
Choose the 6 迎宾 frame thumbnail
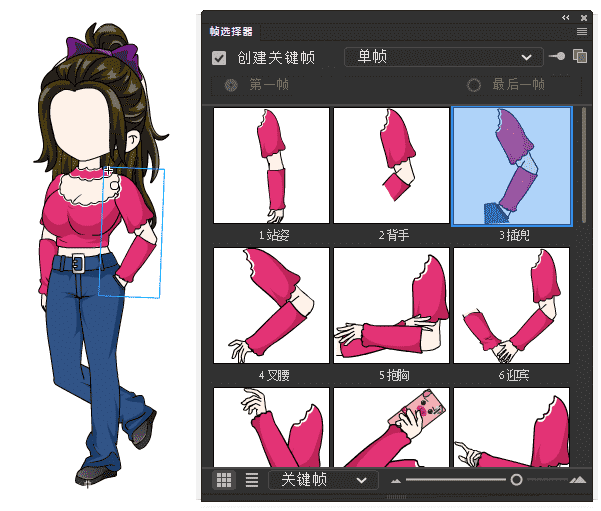(511, 306)
